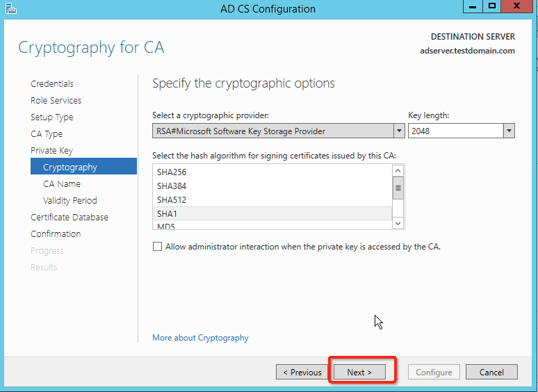Choose SHA512 in the hash list

pyautogui.click(x=172, y=200)
